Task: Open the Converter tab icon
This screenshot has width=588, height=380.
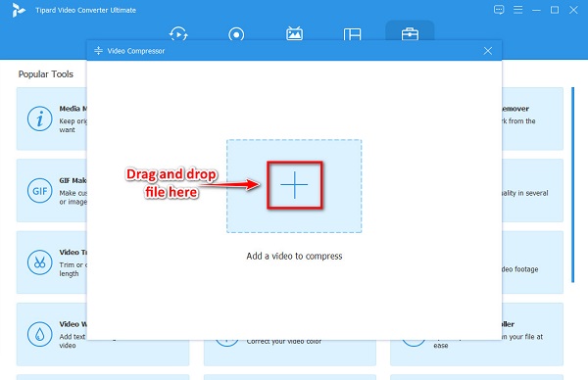Action: (178, 34)
